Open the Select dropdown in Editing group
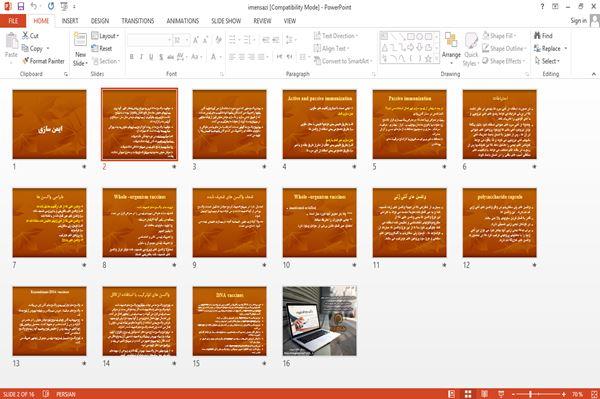This screenshot has height=399, width=600. coord(548,61)
